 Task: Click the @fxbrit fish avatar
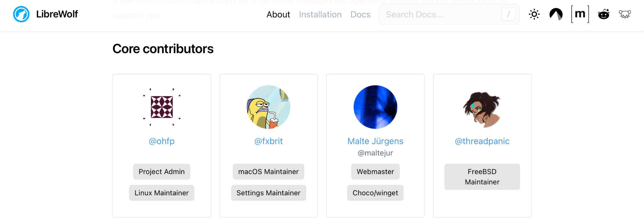click(269, 107)
